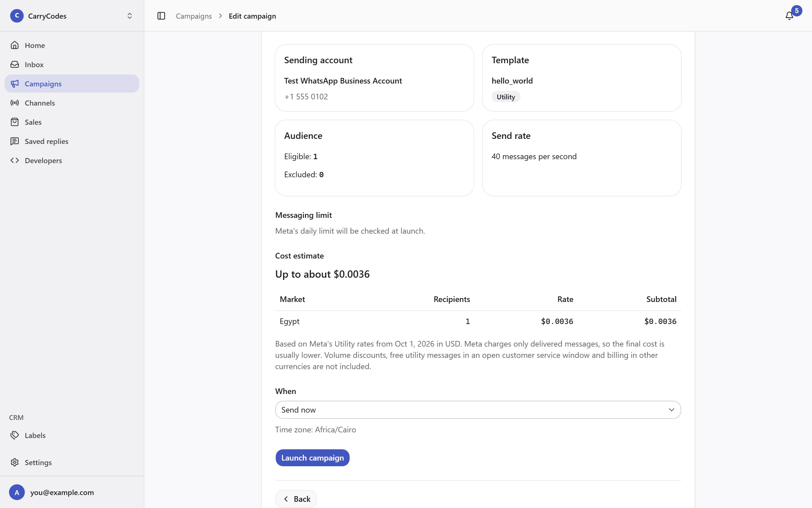Click the Excluded: 0 audience line

pos(304,174)
